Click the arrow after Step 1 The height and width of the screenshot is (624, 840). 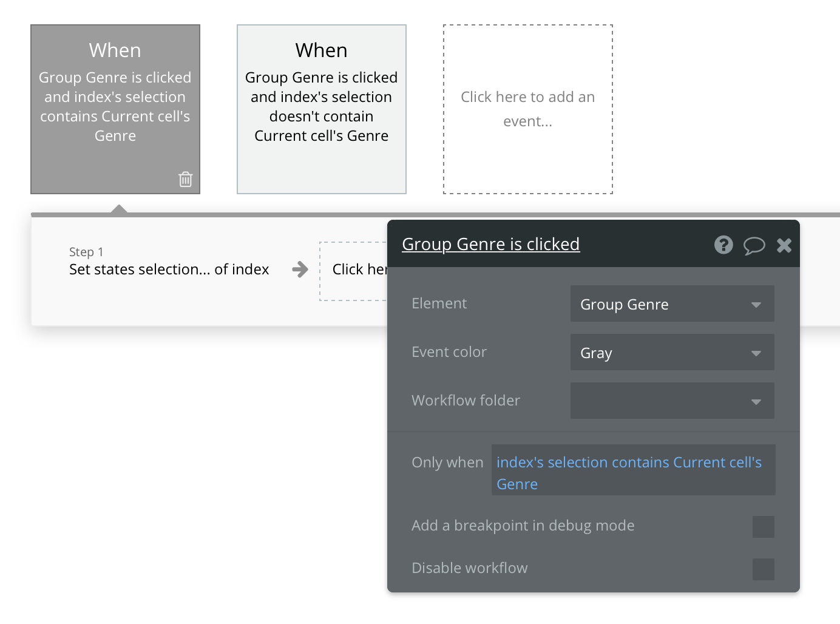pos(300,269)
